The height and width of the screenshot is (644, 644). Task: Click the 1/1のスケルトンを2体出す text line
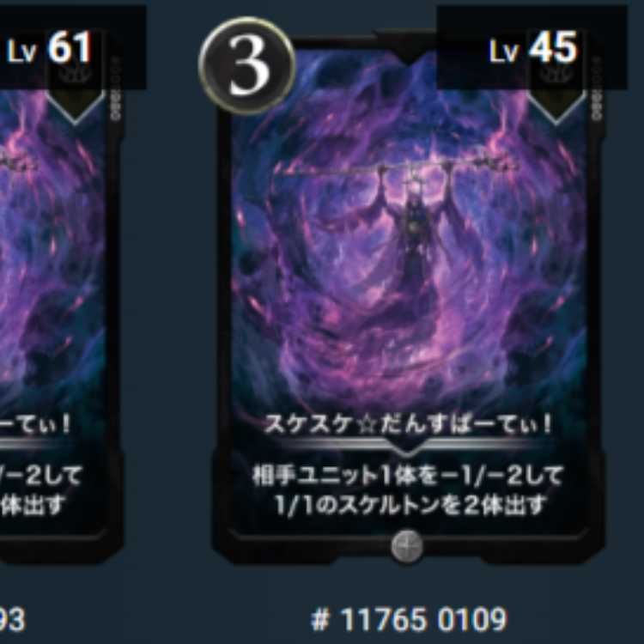(x=410, y=505)
